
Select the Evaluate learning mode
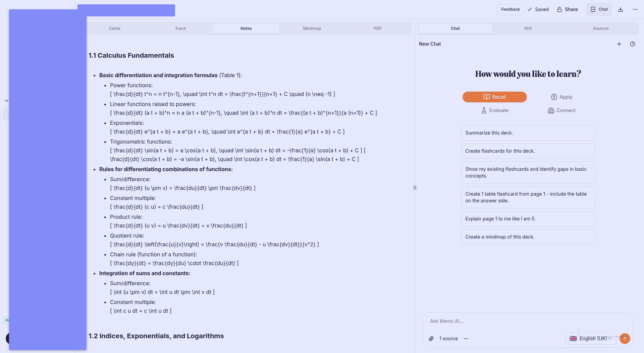click(x=494, y=110)
